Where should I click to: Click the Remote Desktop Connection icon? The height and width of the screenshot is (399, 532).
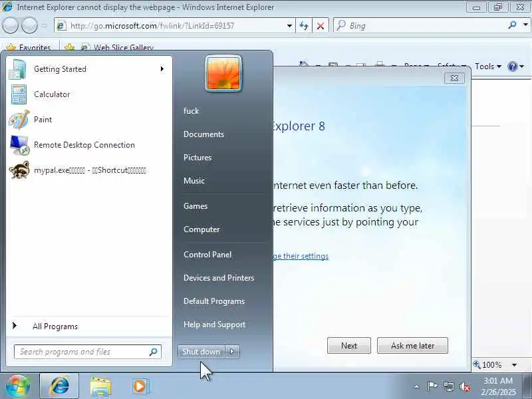[x=19, y=145]
